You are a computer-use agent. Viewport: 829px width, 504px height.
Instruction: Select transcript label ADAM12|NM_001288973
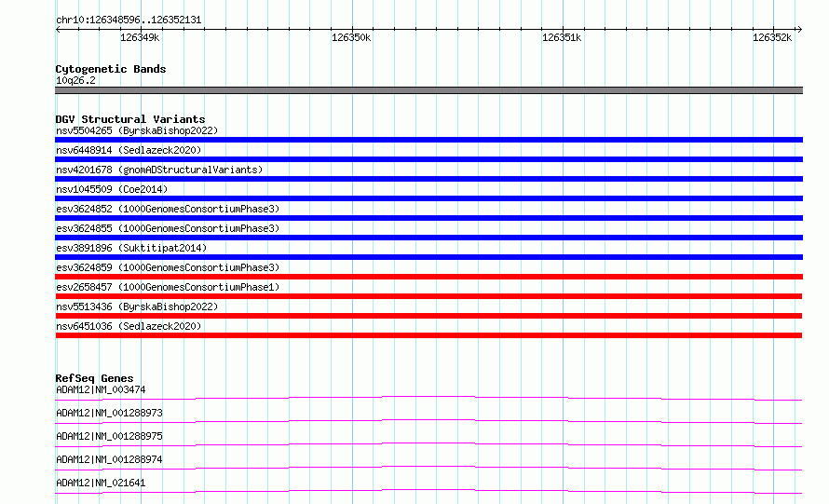click(109, 413)
